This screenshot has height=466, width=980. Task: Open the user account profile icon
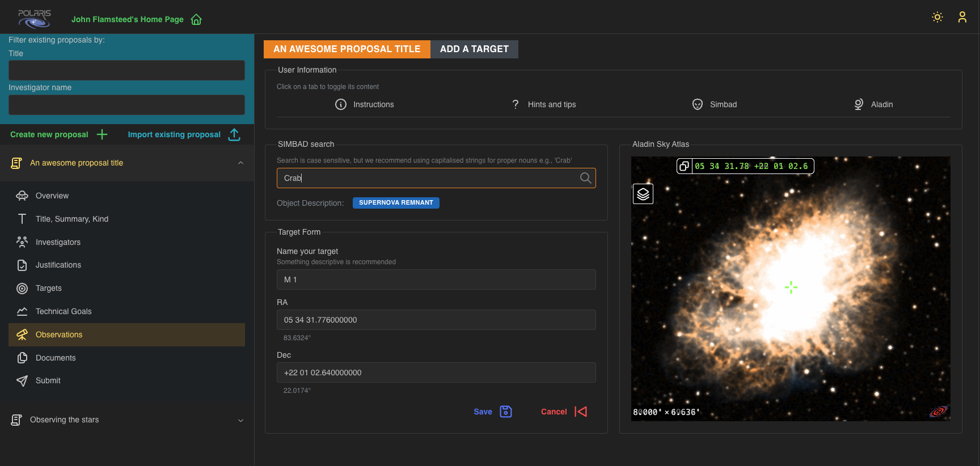[962, 17]
